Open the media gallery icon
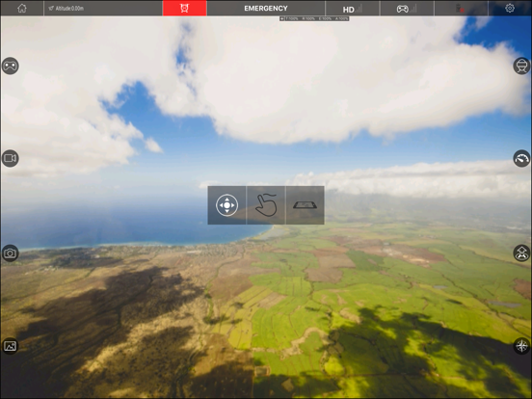The height and width of the screenshot is (399, 532). pos(11,346)
